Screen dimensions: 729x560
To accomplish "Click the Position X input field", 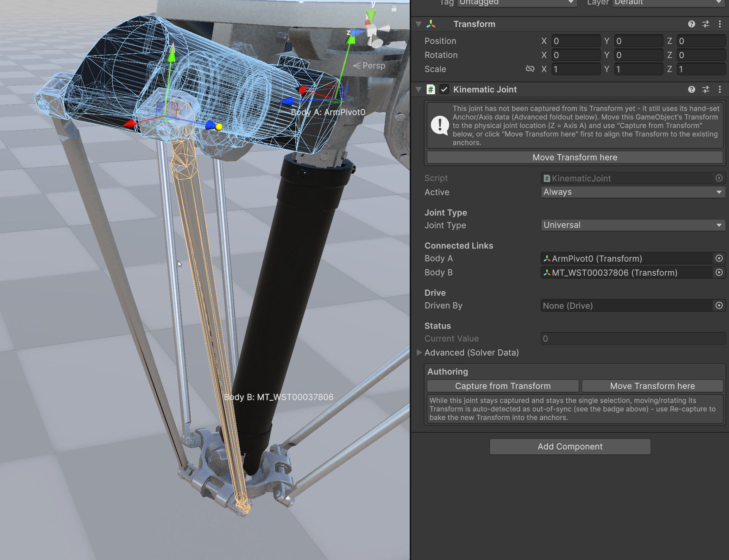I will tap(576, 41).
